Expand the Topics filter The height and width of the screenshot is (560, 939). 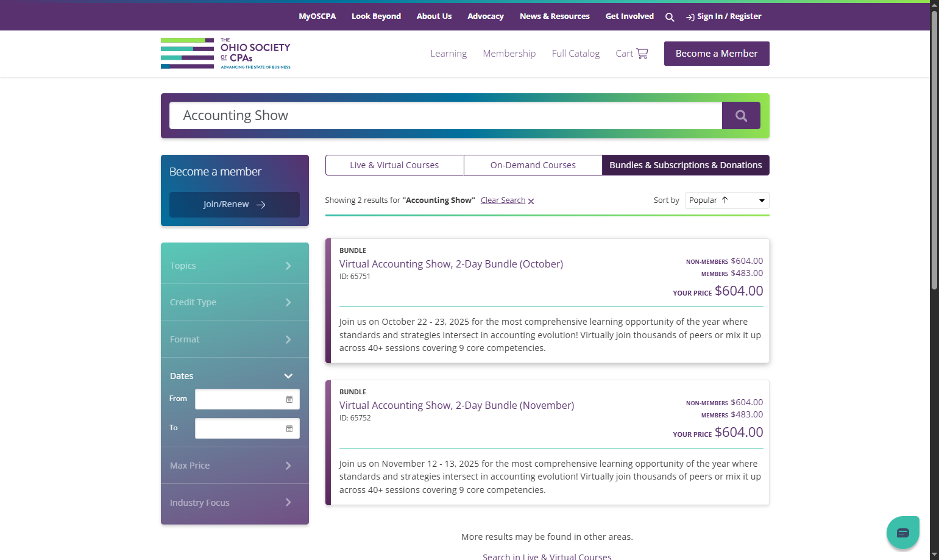235,266
